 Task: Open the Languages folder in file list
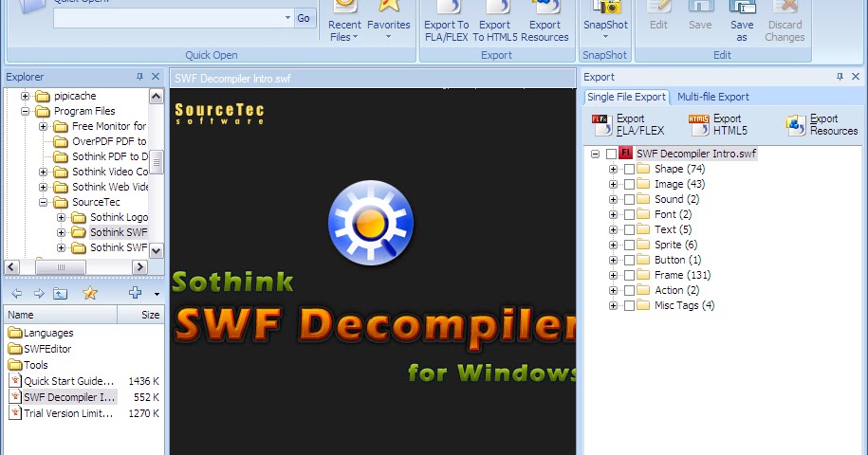(x=41, y=333)
